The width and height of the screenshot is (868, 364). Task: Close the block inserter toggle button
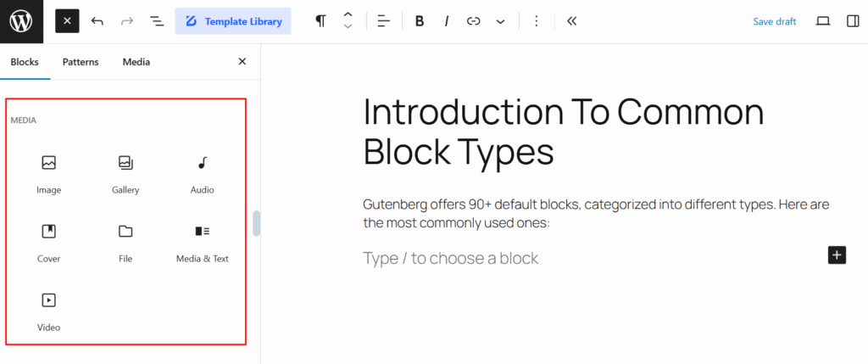coord(67,21)
